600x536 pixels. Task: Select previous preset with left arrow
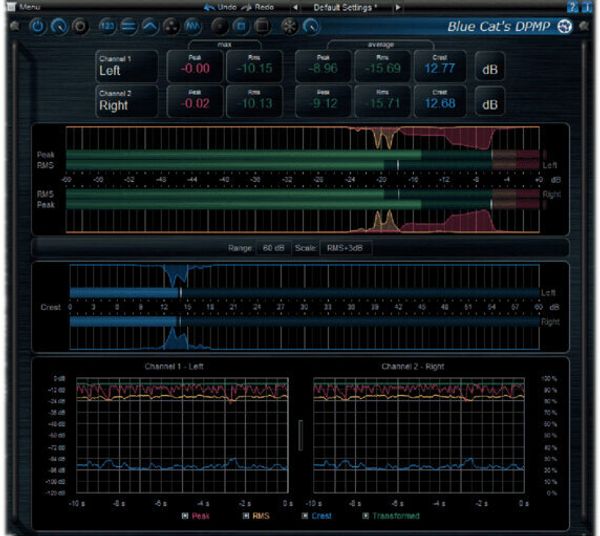295,7
